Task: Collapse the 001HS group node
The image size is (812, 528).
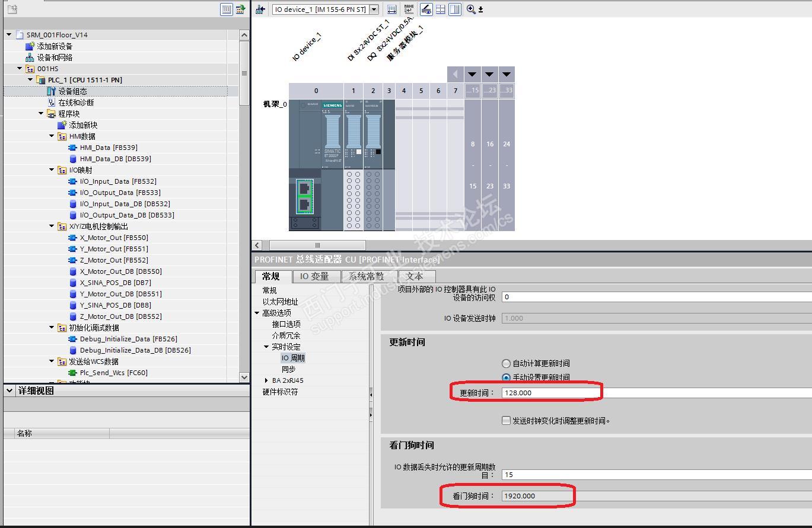Action: click(x=20, y=69)
